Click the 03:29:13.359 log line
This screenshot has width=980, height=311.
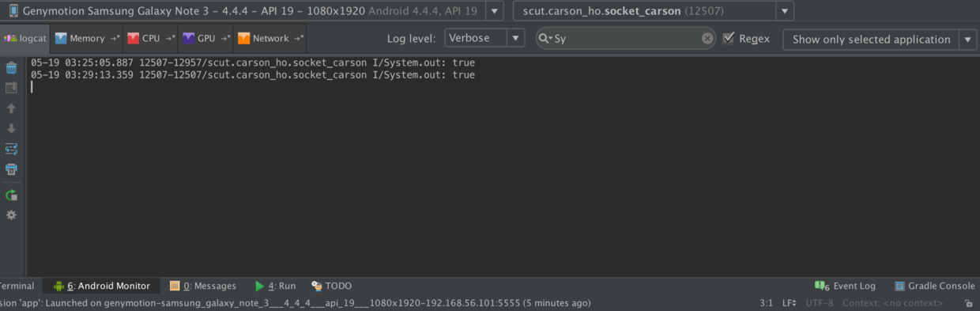coord(253,74)
